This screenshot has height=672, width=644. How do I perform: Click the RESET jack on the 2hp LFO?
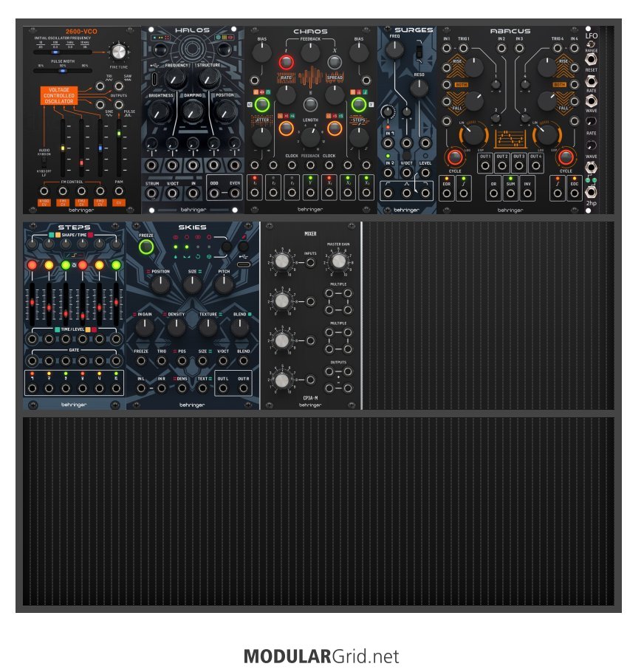coord(592,80)
